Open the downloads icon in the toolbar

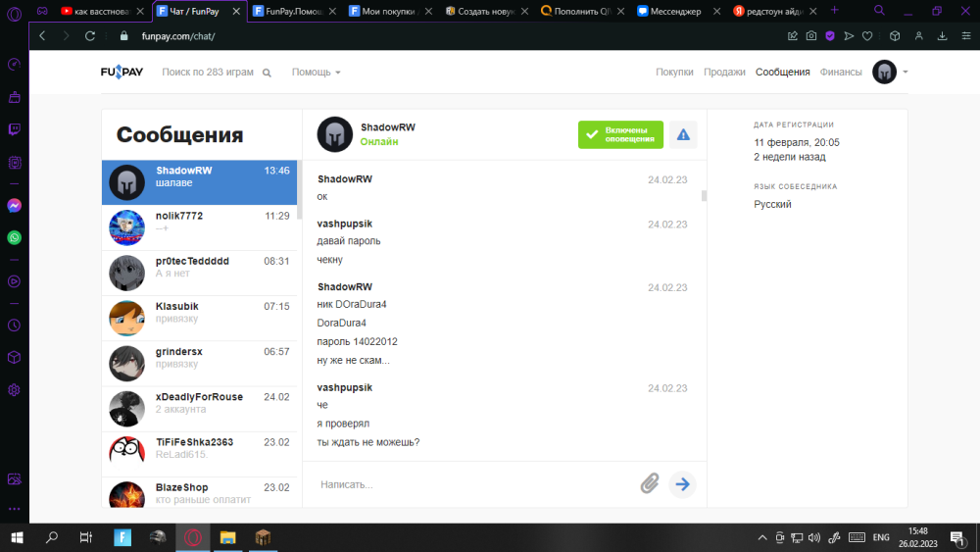pyautogui.click(x=943, y=36)
